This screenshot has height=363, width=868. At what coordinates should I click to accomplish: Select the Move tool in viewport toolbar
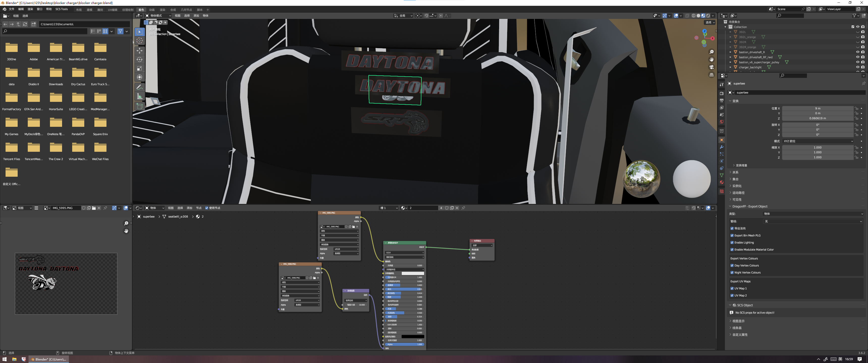pyautogui.click(x=140, y=50)
